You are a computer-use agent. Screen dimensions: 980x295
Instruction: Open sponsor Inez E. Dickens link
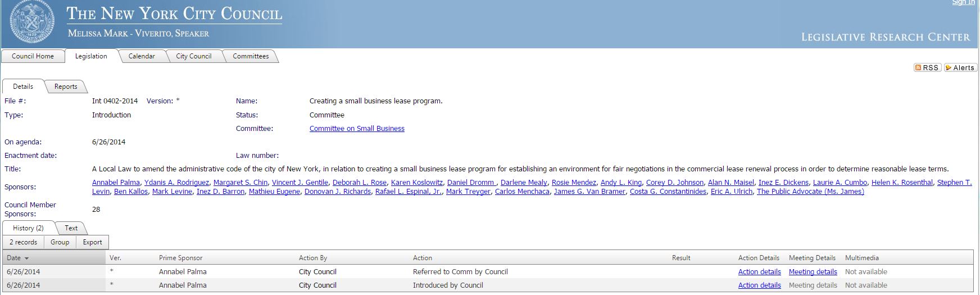pyautogui.click(x=783, y=183)
